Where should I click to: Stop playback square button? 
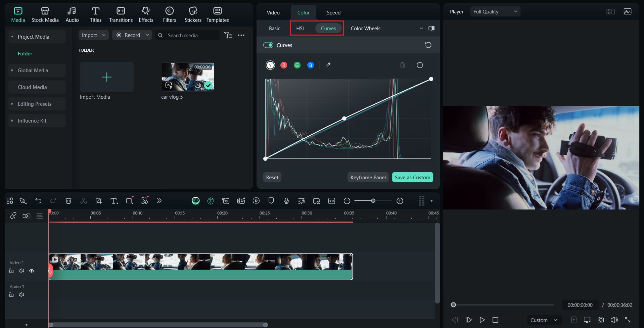[495, 320]
